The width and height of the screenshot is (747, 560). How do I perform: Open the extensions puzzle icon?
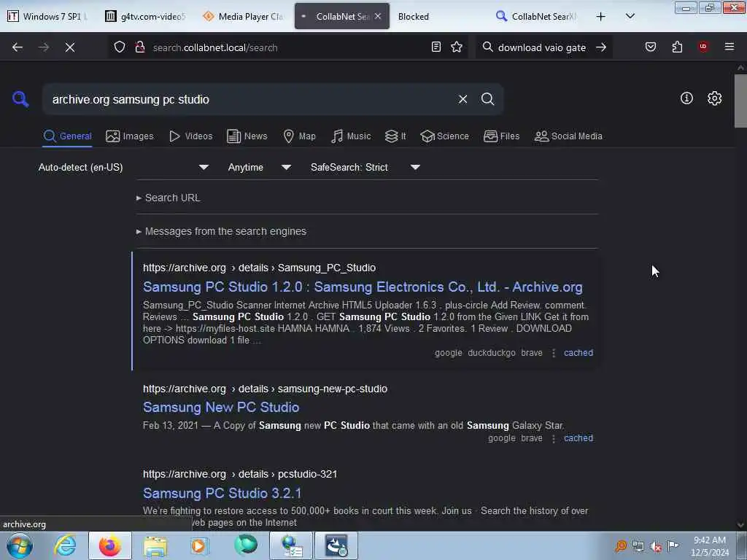678,47
